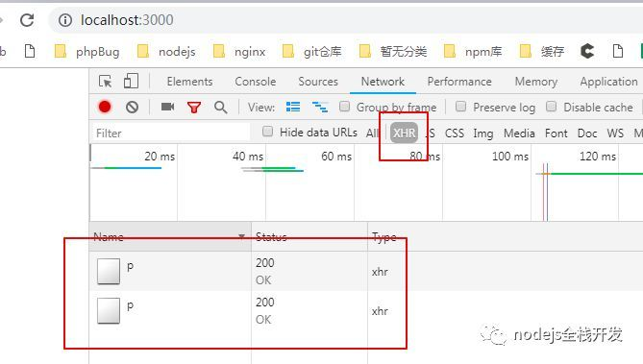Click the first request's file icon
This screenshot has height=364, width=643.
click(109, 271)
